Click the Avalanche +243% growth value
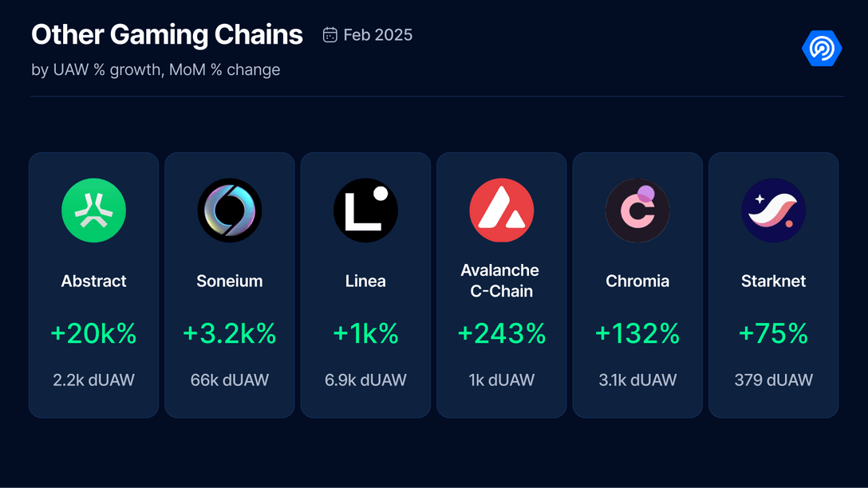This screenshot has width=868, height=488. pos(501,333)
